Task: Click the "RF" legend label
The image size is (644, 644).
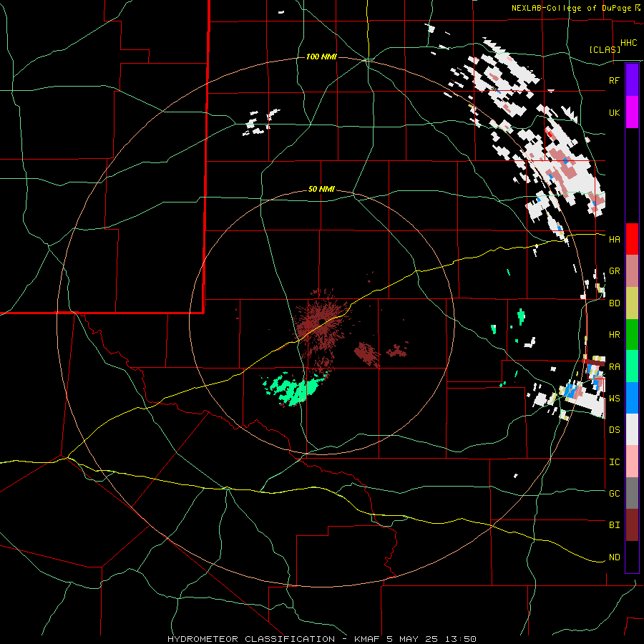Action: (614, 80)
